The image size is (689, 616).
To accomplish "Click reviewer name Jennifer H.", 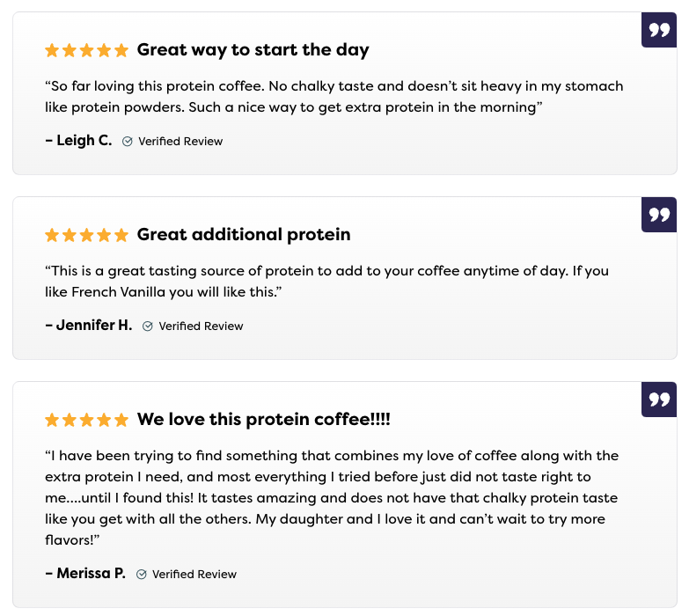I will point(89,326).
